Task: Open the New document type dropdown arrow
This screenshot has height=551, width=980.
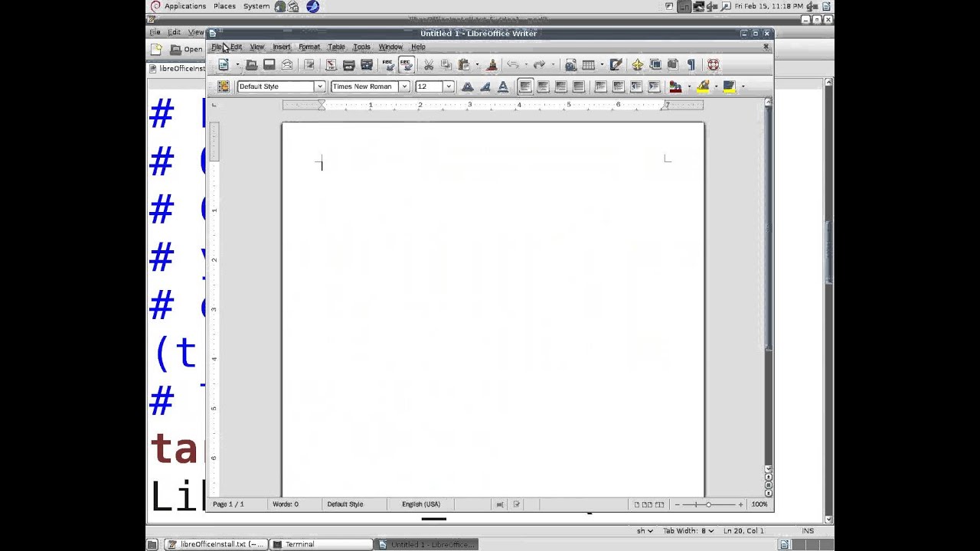Action: [x=237, y=64]
